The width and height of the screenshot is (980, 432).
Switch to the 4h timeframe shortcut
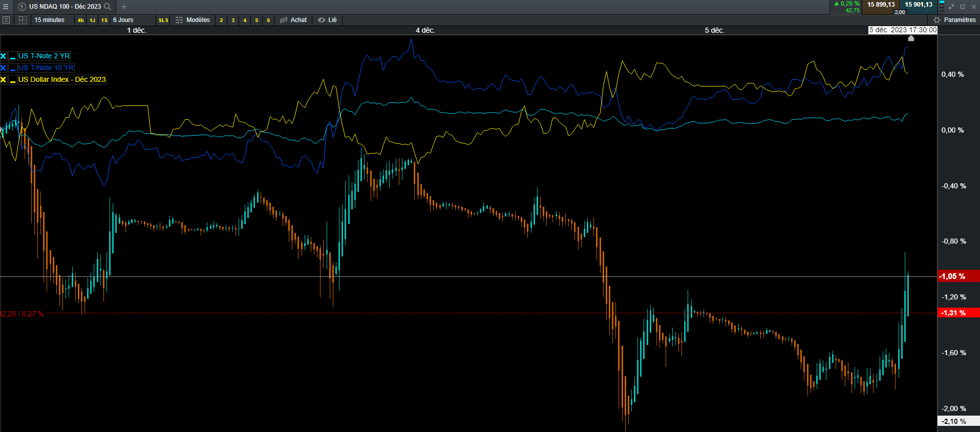click(81, 20)
